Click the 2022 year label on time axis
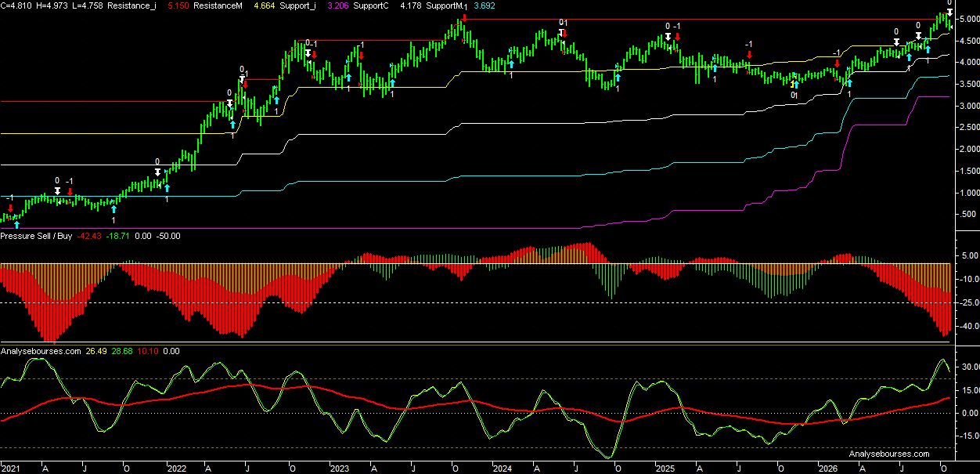 (177, 469)
